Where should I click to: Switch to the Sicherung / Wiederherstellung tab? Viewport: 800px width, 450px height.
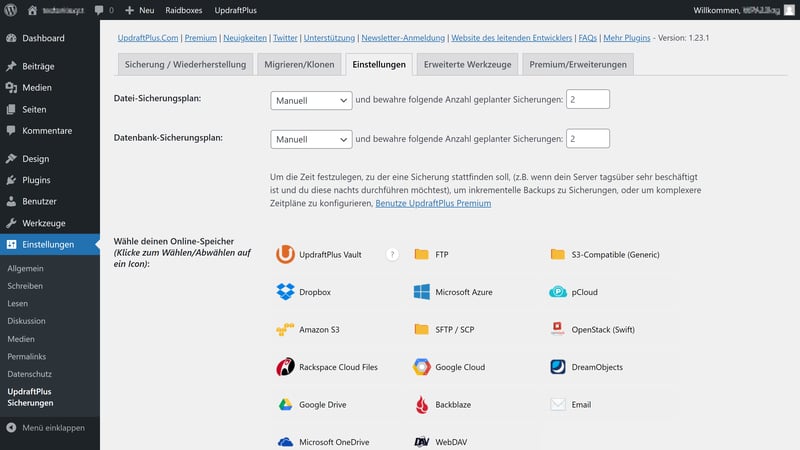click(x=185, y=65)
